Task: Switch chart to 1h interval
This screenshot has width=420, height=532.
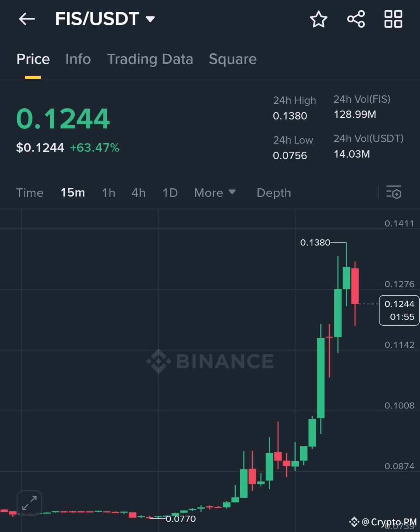Action: click(108, 193)
